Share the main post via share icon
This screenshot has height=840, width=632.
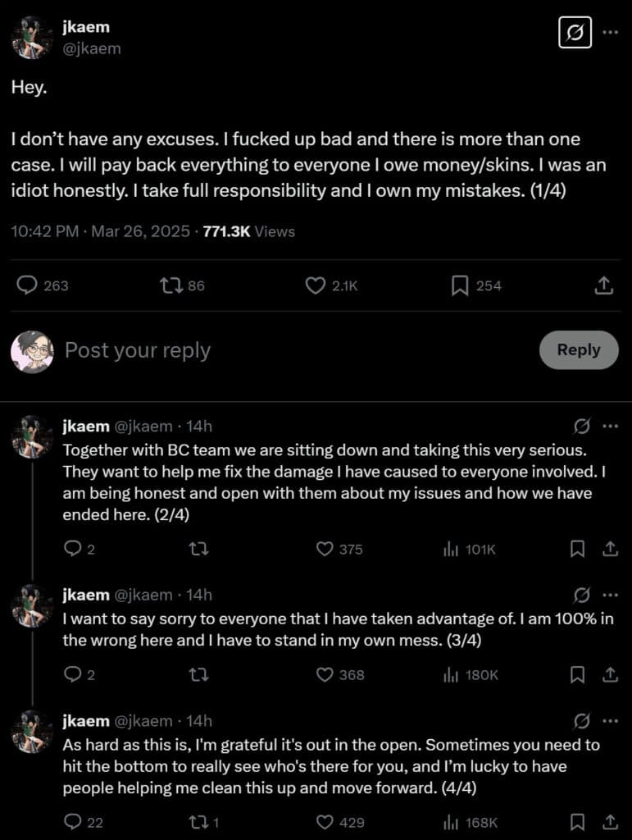coord(603,285)
